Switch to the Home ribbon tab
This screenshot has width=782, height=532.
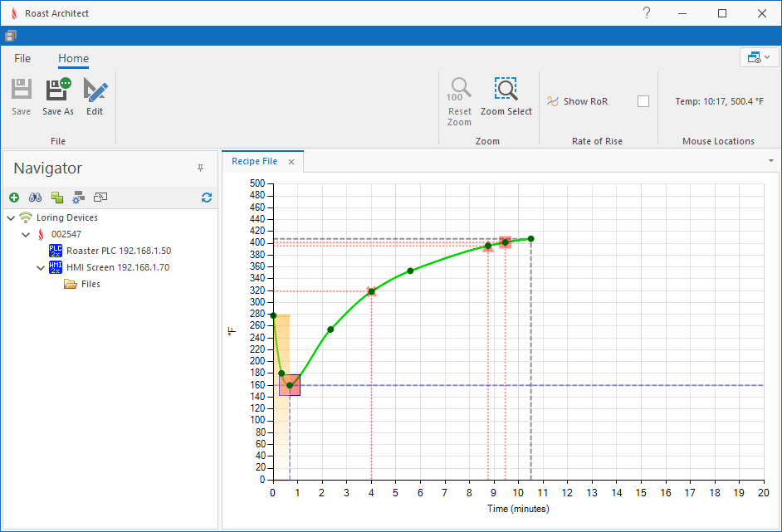[x=73, y=58]
